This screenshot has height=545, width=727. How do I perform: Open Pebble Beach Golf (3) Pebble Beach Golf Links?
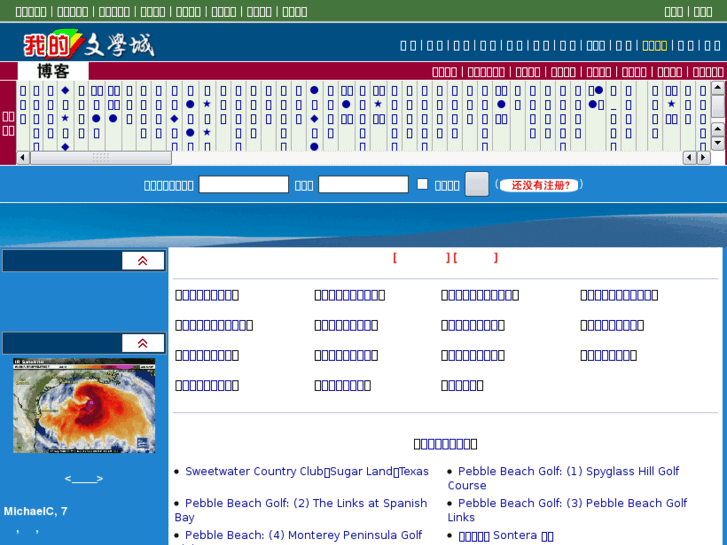click(x=567, y=510)
